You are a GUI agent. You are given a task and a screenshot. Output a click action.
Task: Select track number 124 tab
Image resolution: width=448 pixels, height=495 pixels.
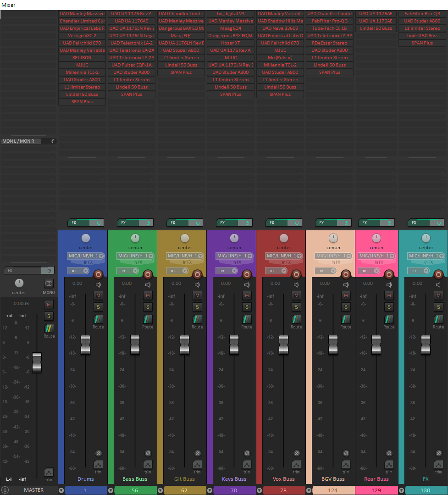[333, 490]
